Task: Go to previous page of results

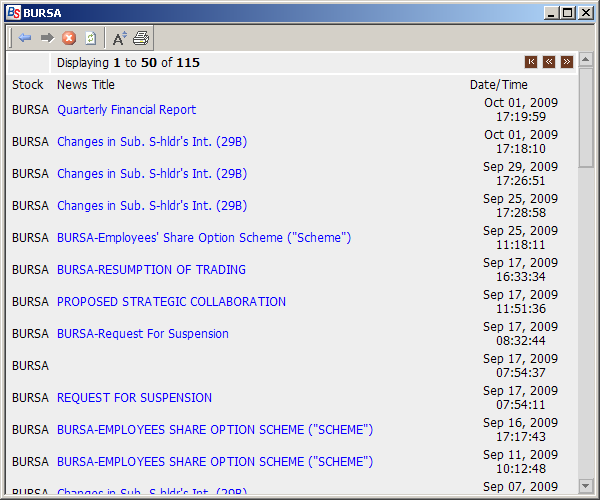Action: [x=549, y=62]
